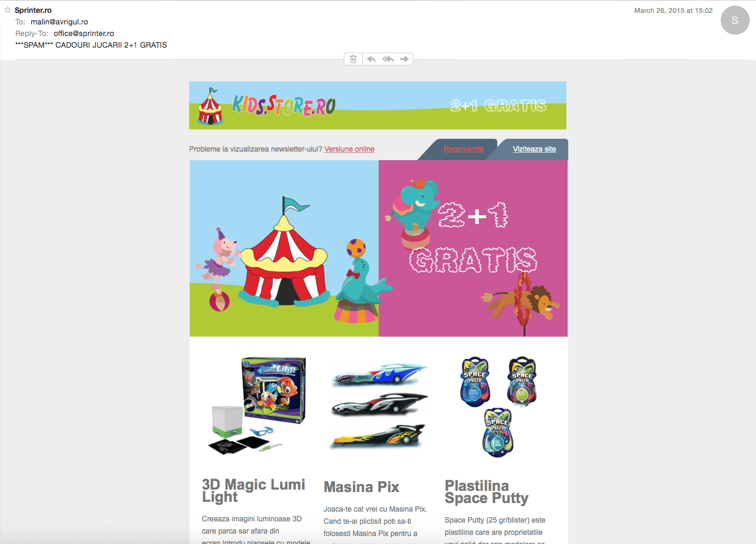Click the Reply All double-arrow icon

coord(388,59)
